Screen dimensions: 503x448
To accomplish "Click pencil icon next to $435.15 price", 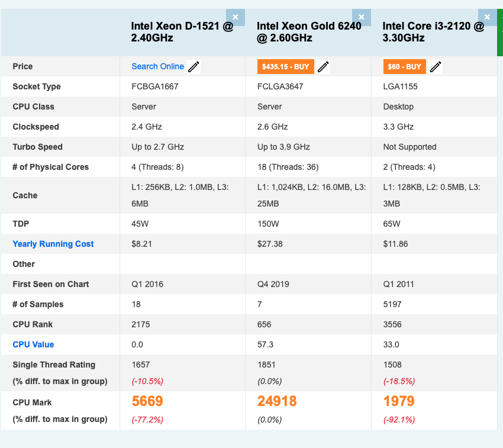I will click(x=323, y=67).
